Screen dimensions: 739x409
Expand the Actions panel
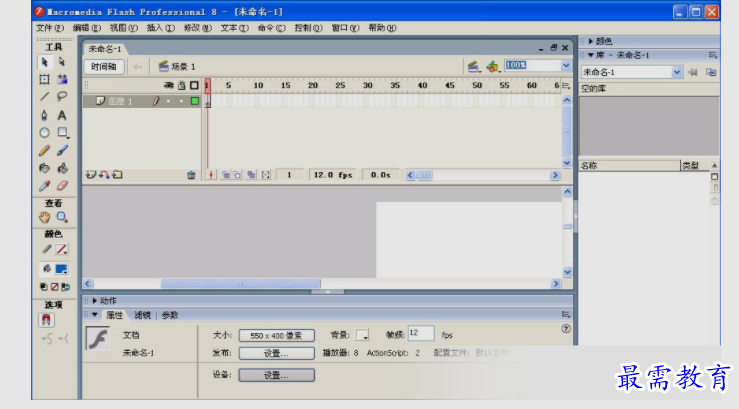(95, 301)
